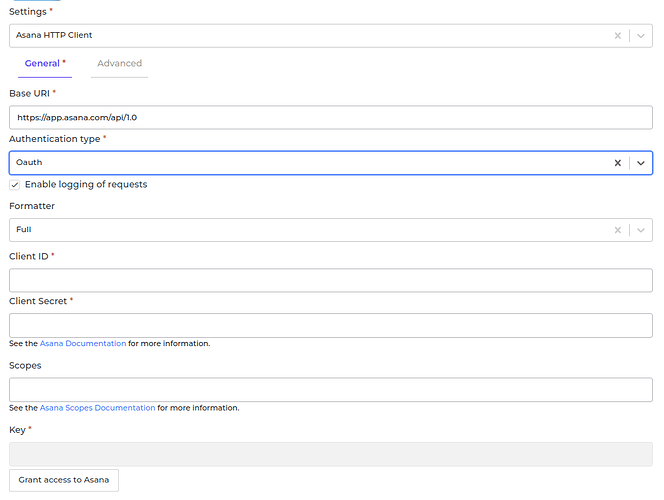Viewport: 664px width, 500px height.
Task: Expand the Authentication type dropdown chevron
Action: coord(641,163)
